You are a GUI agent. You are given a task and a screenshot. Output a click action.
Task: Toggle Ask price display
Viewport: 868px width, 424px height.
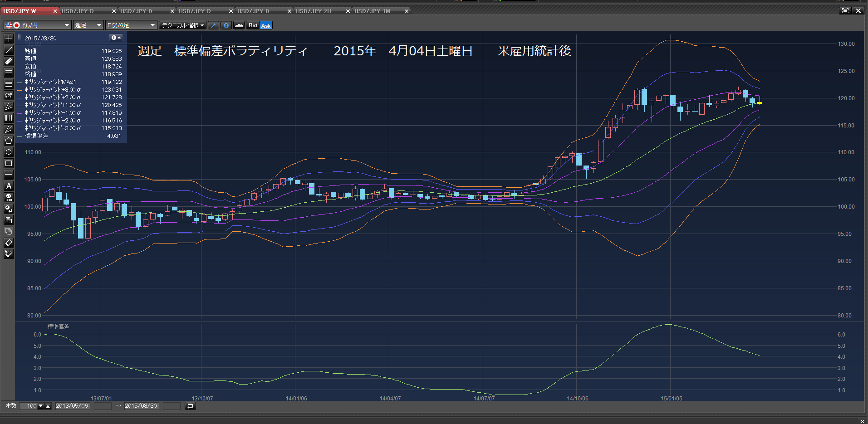pyautogui.click(x=266, y=25)
